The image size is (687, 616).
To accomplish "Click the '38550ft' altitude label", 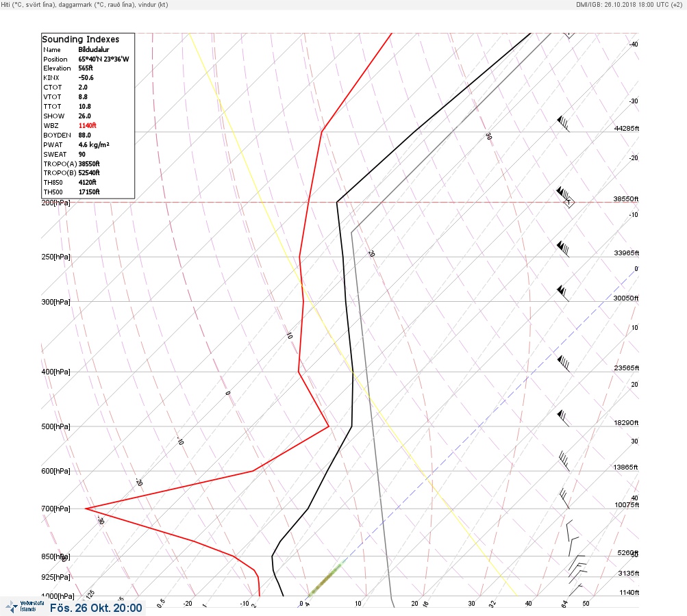I will coord(625,199).
